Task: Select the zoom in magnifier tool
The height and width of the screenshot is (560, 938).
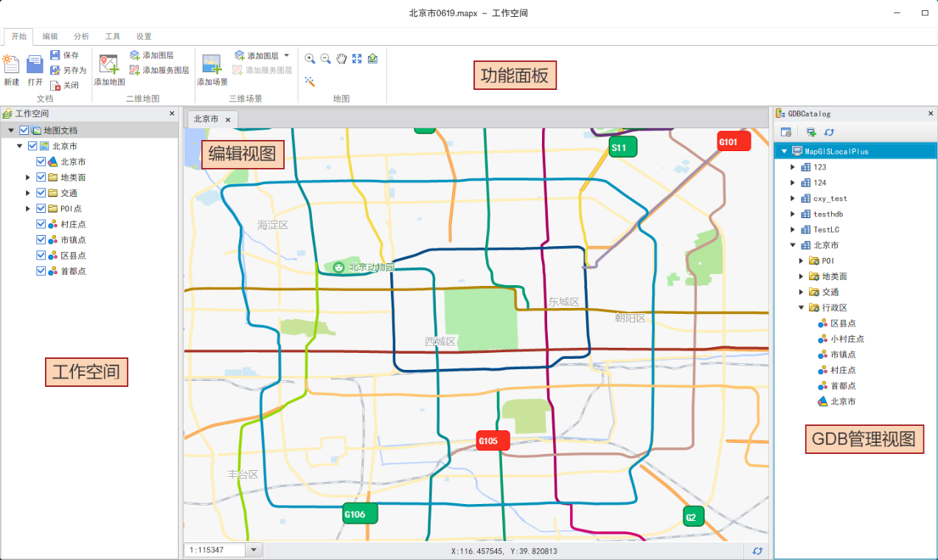Action: click(x=310, y=59)
